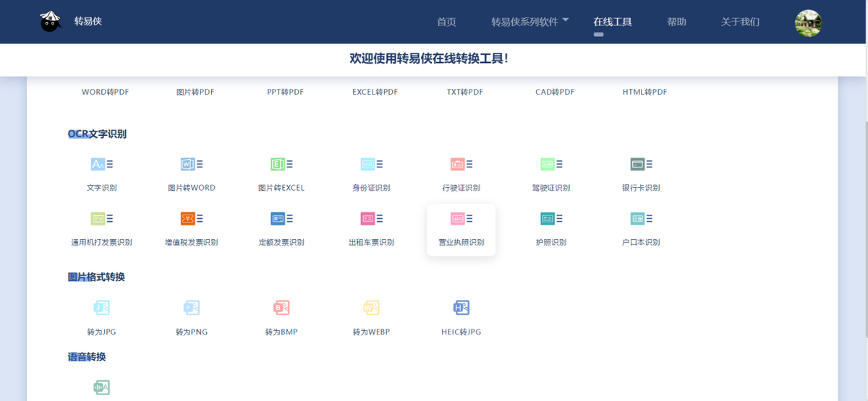The height and width of the screenshot is (401, 868).
Task: Open the 定额发票识别 icon
Action: tap(281, 218)
